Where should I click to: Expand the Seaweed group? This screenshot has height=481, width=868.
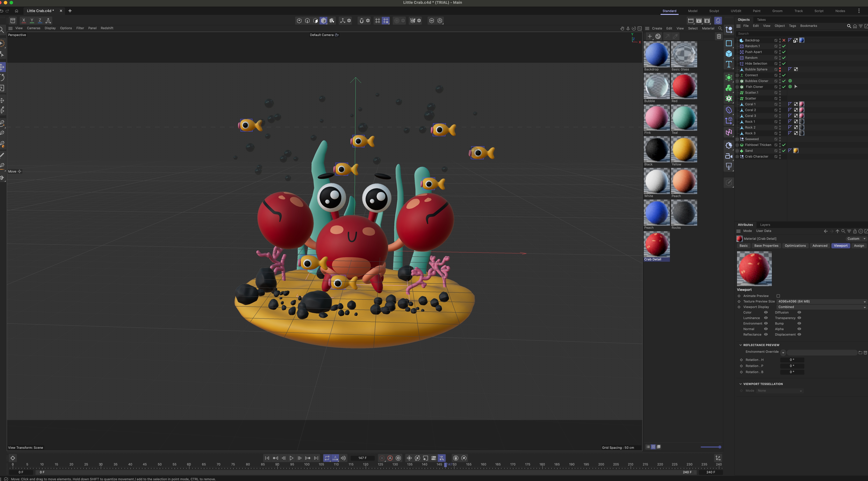(737, 139)
